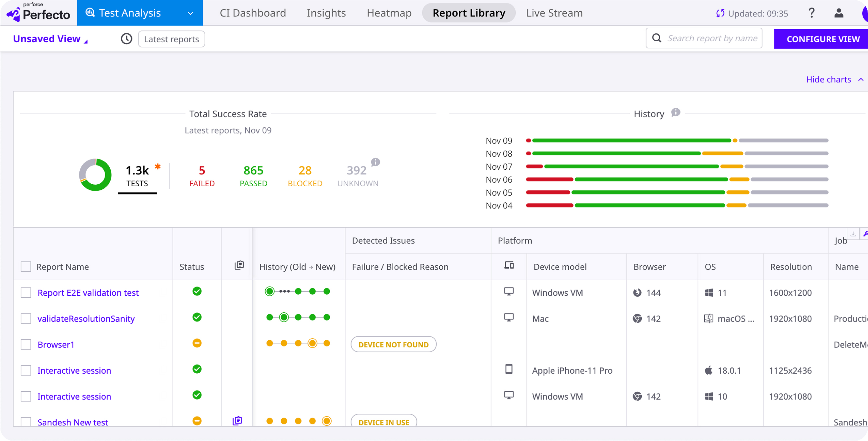868x441 pixels.
Task: Open the Heatmap tab
Action: (x=389, y=13)
